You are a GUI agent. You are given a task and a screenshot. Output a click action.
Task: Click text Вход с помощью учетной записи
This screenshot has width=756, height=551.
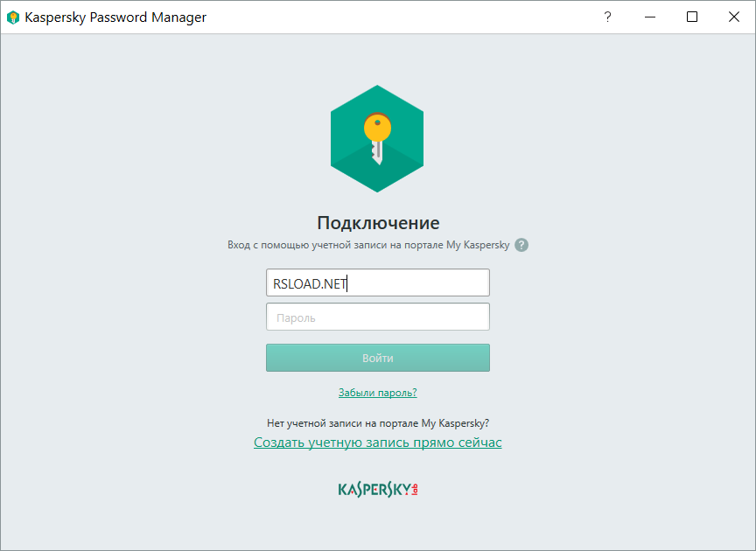click(307, 245)
